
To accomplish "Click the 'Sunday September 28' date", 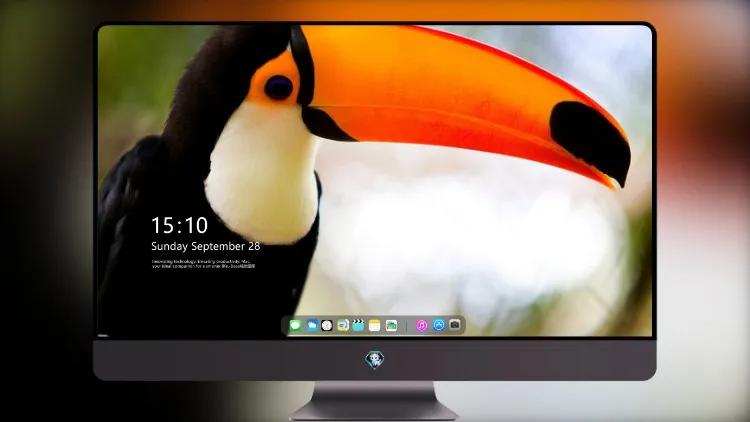I will click(x=206, y=246).
